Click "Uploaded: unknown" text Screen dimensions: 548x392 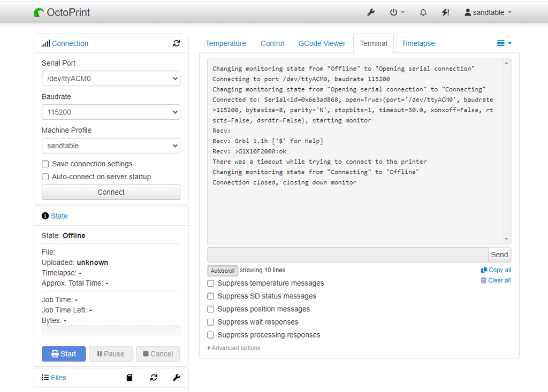(75, 263)
